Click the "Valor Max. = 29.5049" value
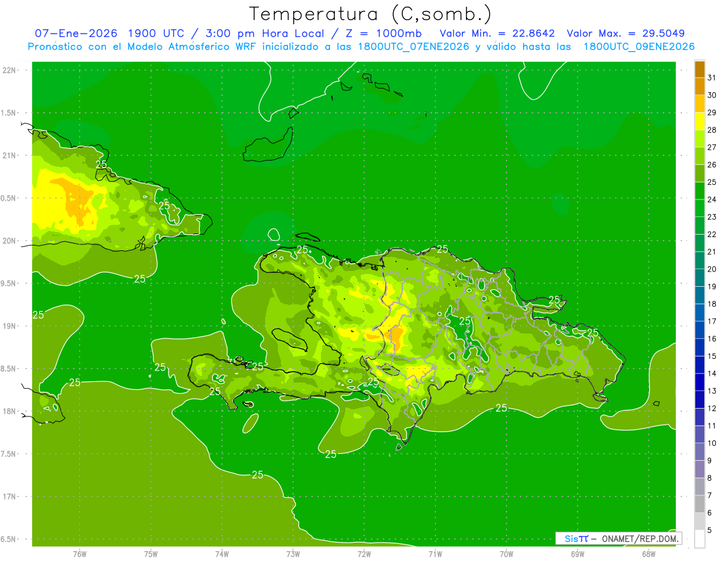The width and height of the screenshot is (728, 562). pyautogui.click(x=626, y=33)
